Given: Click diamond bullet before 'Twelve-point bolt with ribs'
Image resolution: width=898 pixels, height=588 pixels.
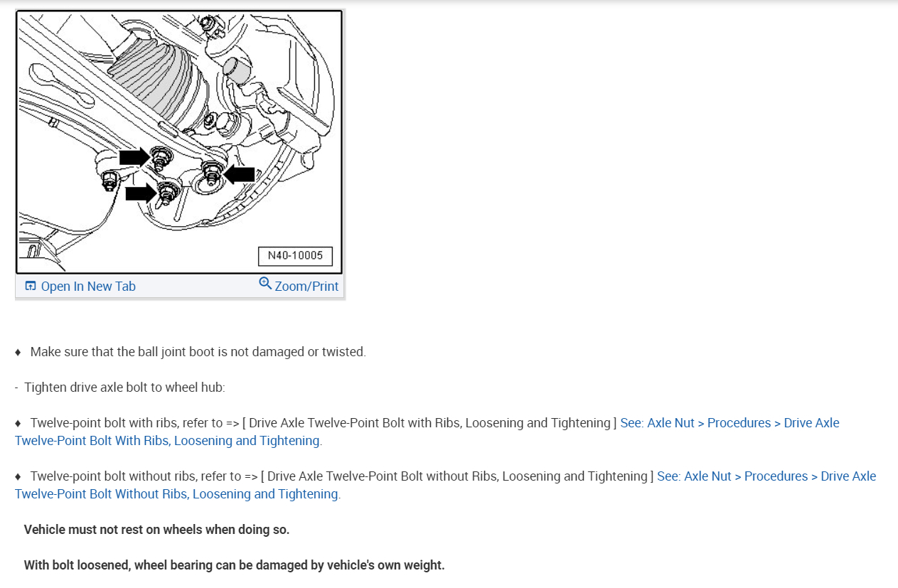Looking at the screenshot, I should (x=18, y=423).
